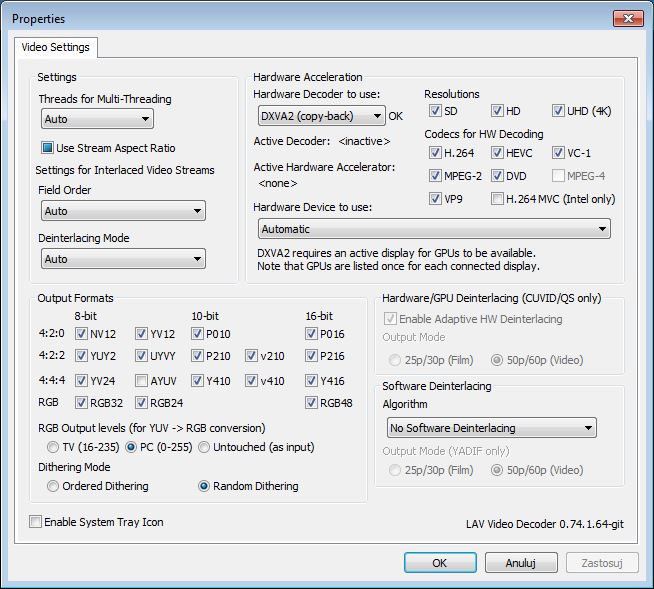
Task: Enable System Tray Icon checkbox
Action: [37, 522]
